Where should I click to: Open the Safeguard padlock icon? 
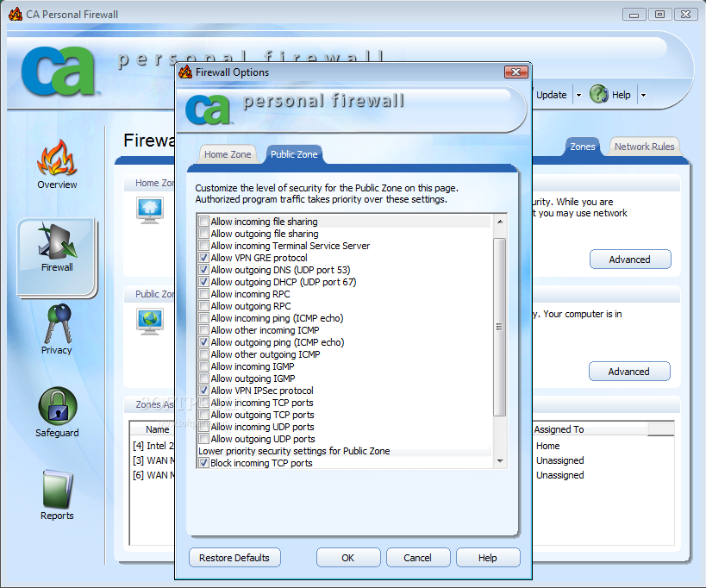pos(58,406)
